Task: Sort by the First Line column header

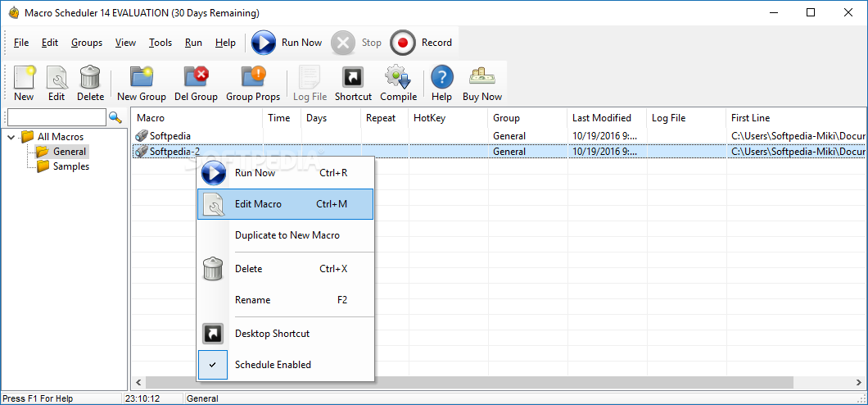Action: [796, 118]
